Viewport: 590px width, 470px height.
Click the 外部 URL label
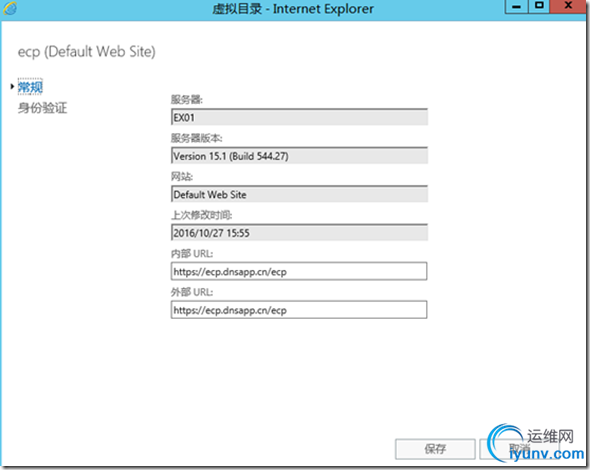[192, 292]
